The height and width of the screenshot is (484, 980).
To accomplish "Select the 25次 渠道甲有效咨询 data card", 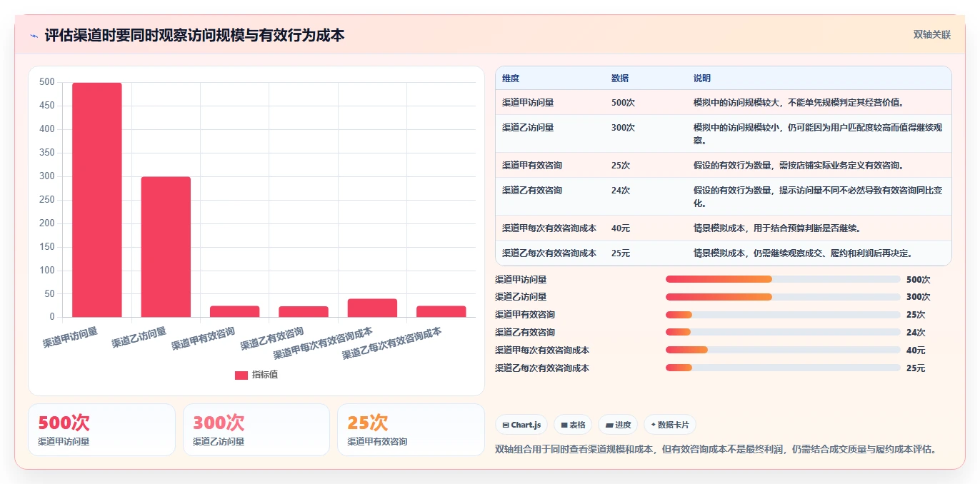I will point(411,430).
